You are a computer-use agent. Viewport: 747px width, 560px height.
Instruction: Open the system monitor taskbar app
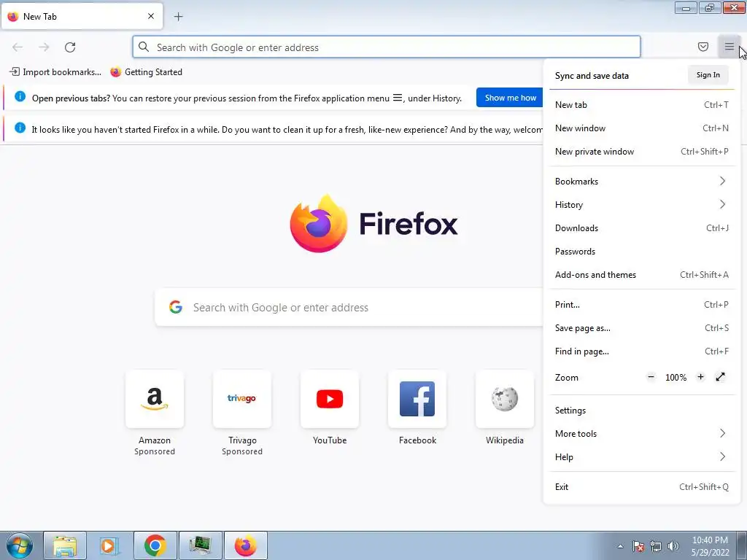pyautogui.click(x=200, y=545)
